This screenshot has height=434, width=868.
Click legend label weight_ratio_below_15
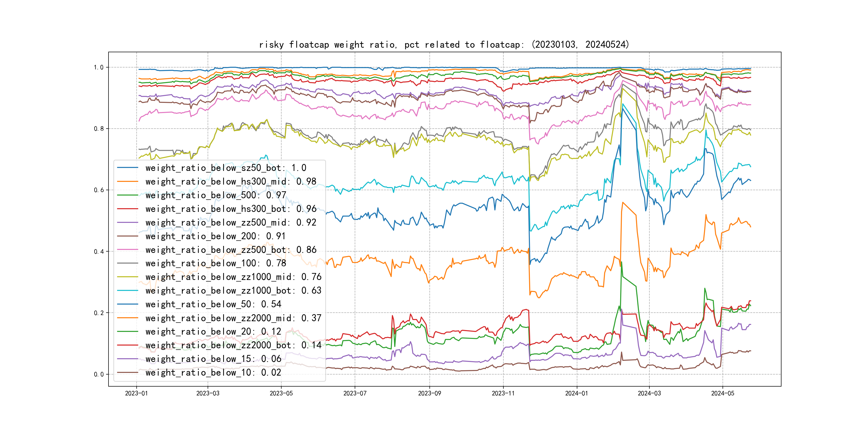point(213,359)
